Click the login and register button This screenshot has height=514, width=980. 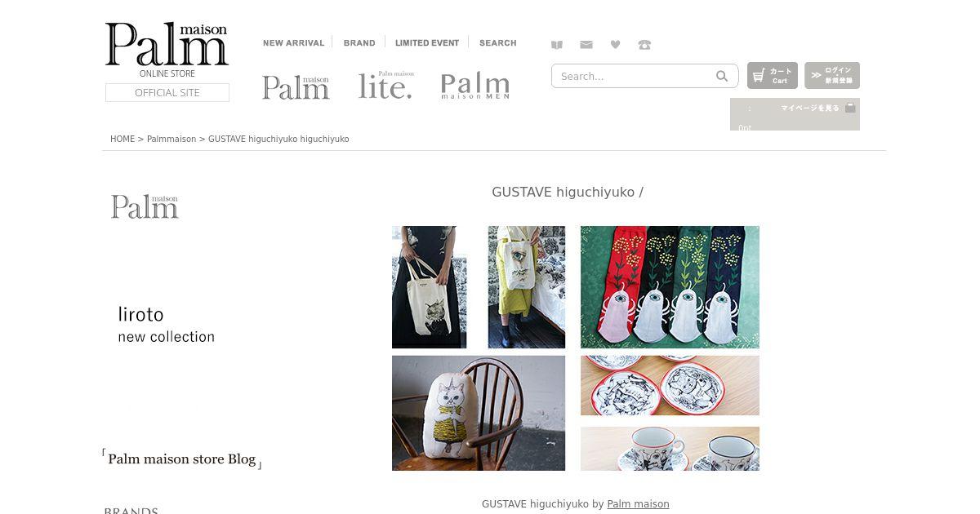pos(832,76)
